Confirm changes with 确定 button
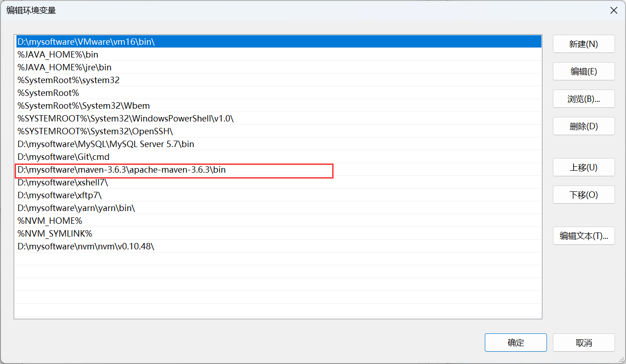The width and height of the screenshot is (626, 364). (x=516, y=343)
